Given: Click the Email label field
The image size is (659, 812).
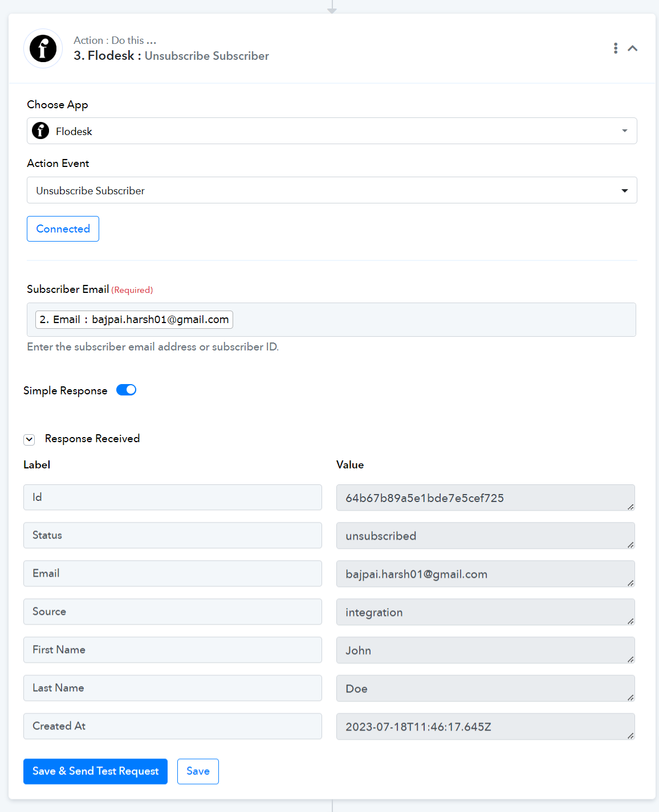Looking at the screenshot, I should tap(173, 573).
